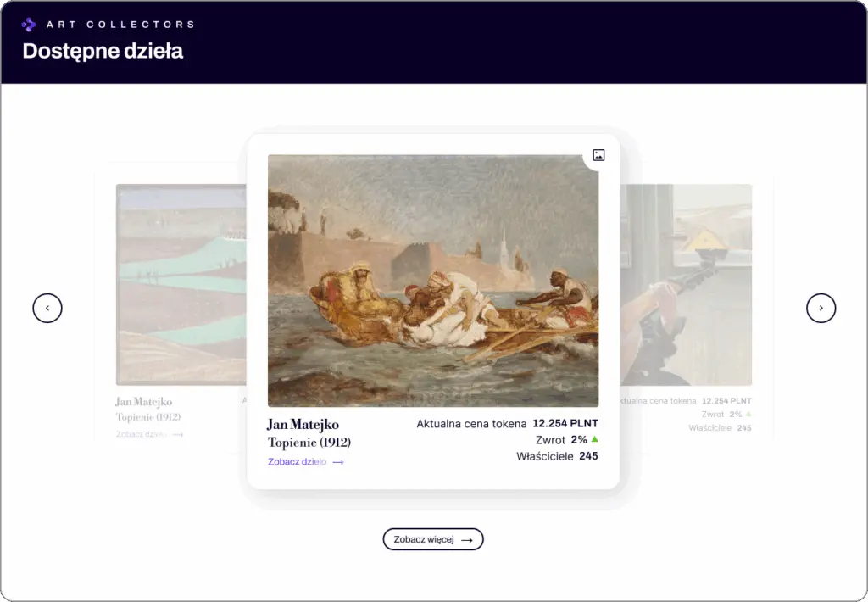Click the Topienie (1912) title on center card
868x602 pixels.
point(309,443)
